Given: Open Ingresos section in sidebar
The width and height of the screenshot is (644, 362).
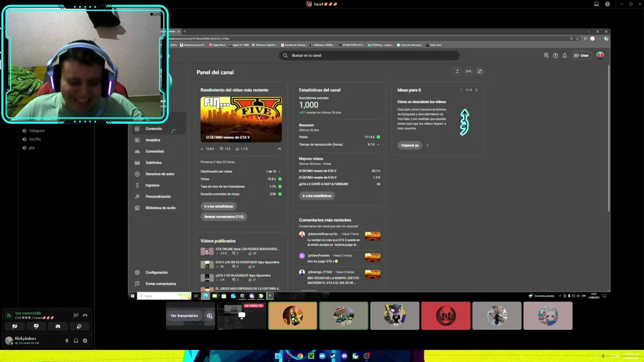Looking at the screenshot, I should click(x=152, y=186).
